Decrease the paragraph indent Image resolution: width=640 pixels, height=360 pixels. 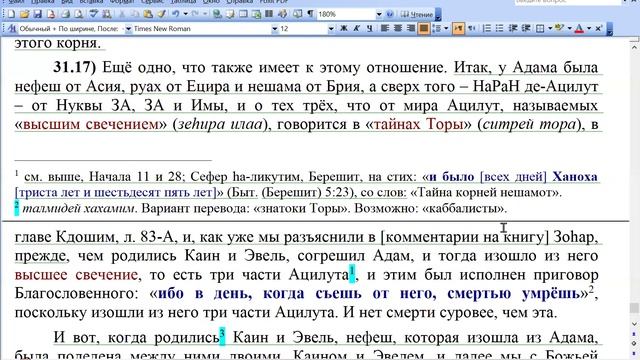pos(513,28)
